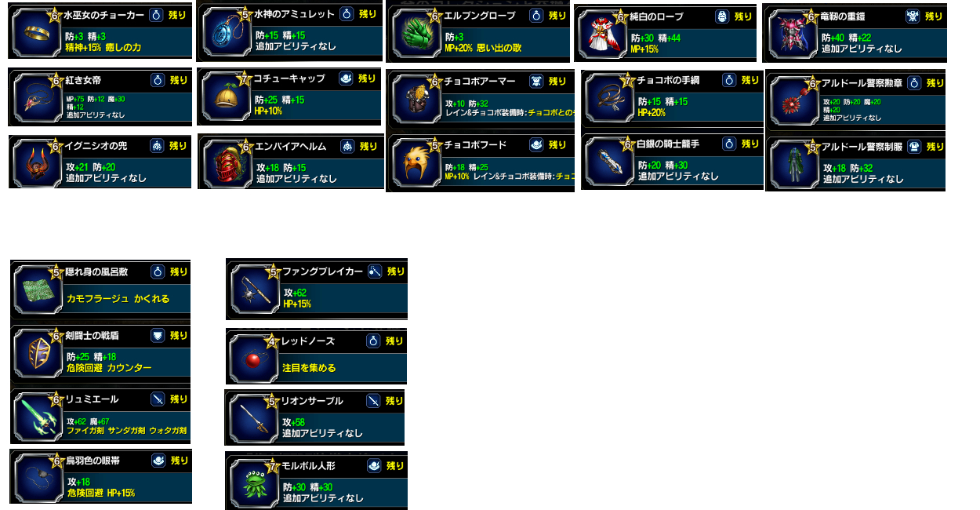Open the リオンサーブル item entry
980x510 pixels.
[315, 417]
